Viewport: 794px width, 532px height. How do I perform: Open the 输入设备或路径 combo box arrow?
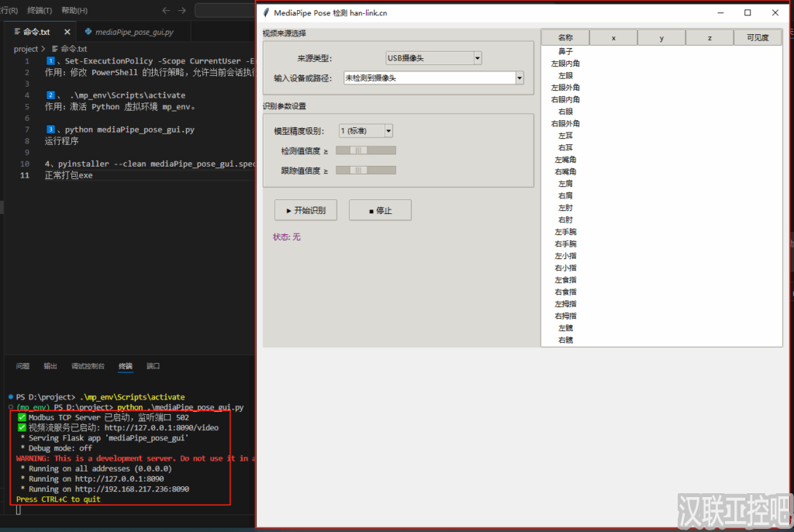click(x=519, y=78)
